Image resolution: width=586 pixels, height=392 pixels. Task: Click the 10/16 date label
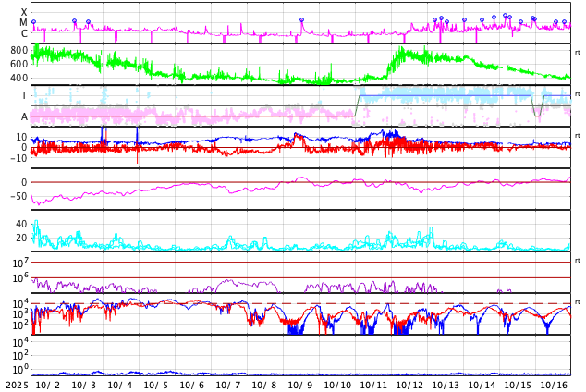coord(554,385)
